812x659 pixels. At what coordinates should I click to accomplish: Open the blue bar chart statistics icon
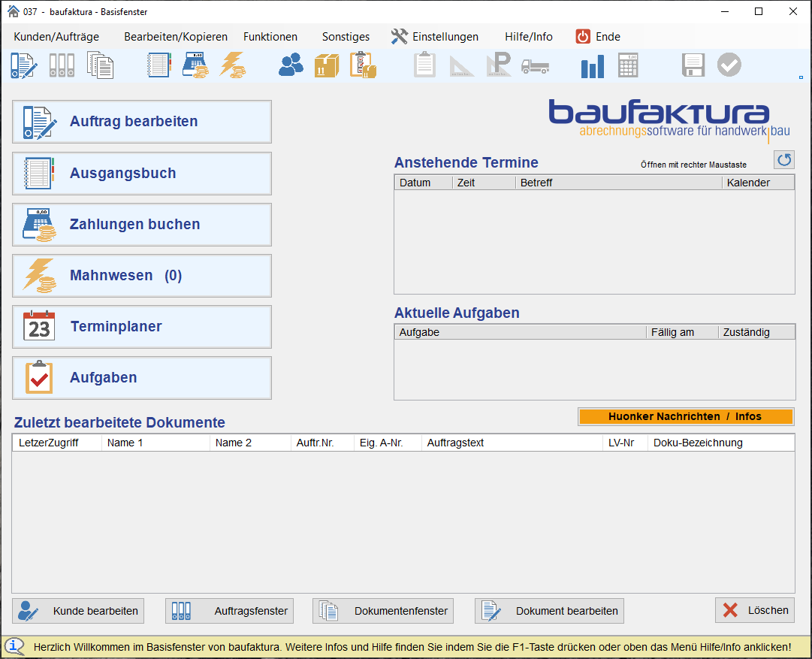point(593,66)
